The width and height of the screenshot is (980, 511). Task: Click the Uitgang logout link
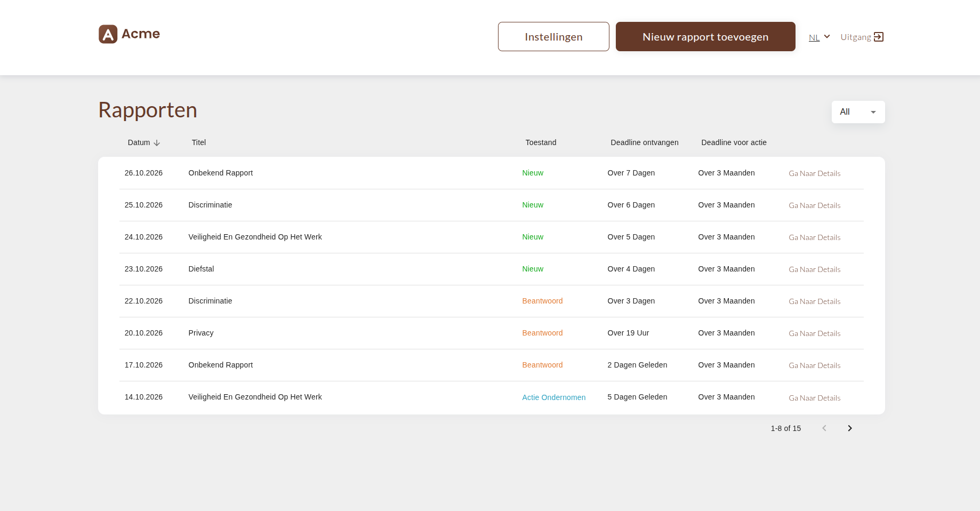tap(862, 37)
